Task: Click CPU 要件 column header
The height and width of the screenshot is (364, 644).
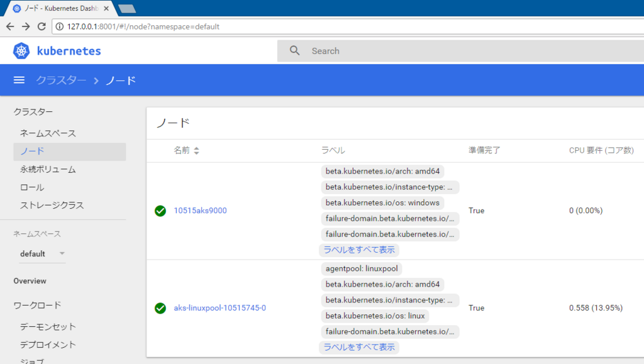Action: pyautogui.click(x=601, y=151)
